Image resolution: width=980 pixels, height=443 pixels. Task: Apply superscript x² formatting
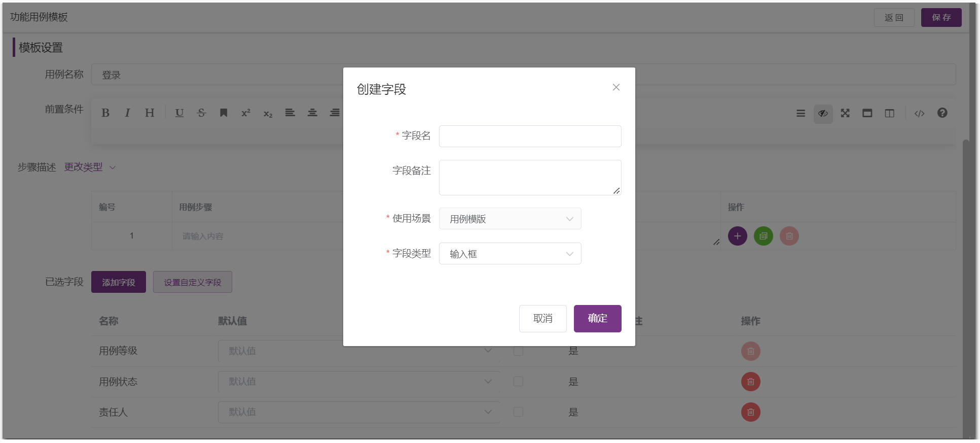246,113
